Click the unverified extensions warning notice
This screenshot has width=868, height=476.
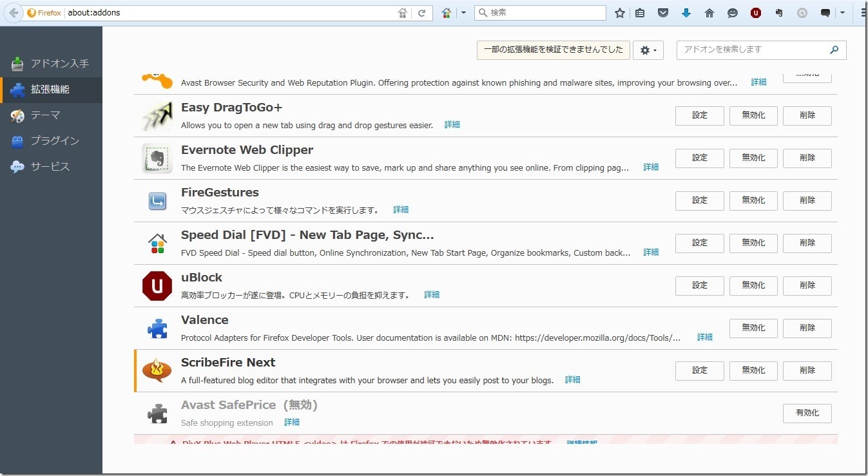tap(554, 50)
